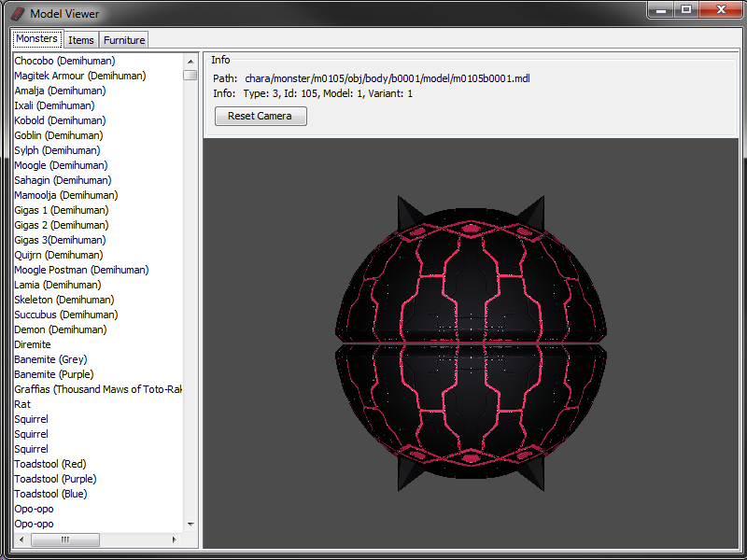This screenshot has width=747, height=560.
Task: Click the vertical scrollbar thumb in monster list
Action: tap(190, 76)
